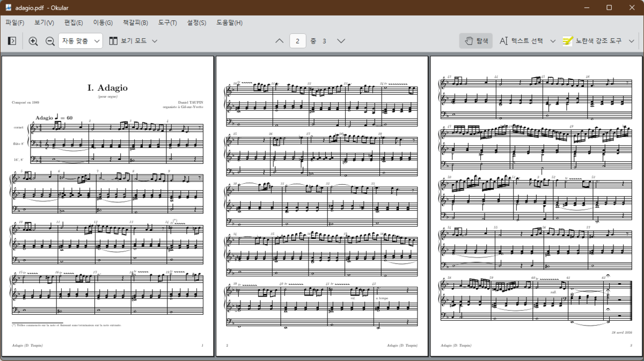The height and width of the screenshot is (361, 644).
Task: Open the 편집(E) menu
Action: 74,23
